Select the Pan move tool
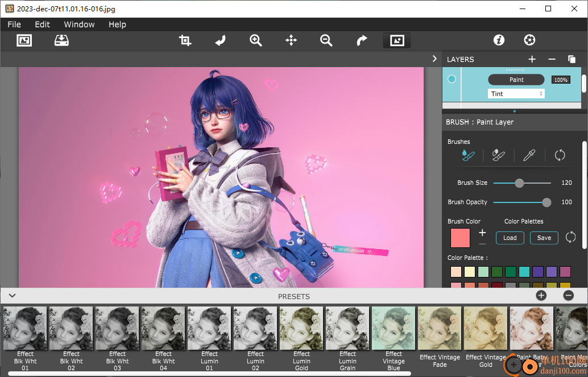The image size is (588, 377). [x=291, y=40]
